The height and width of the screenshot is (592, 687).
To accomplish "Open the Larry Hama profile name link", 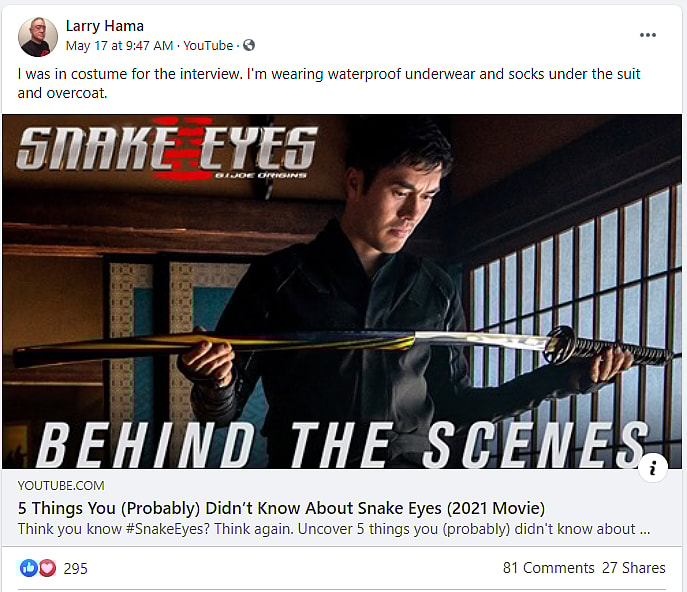I will [x=104, y=25].
